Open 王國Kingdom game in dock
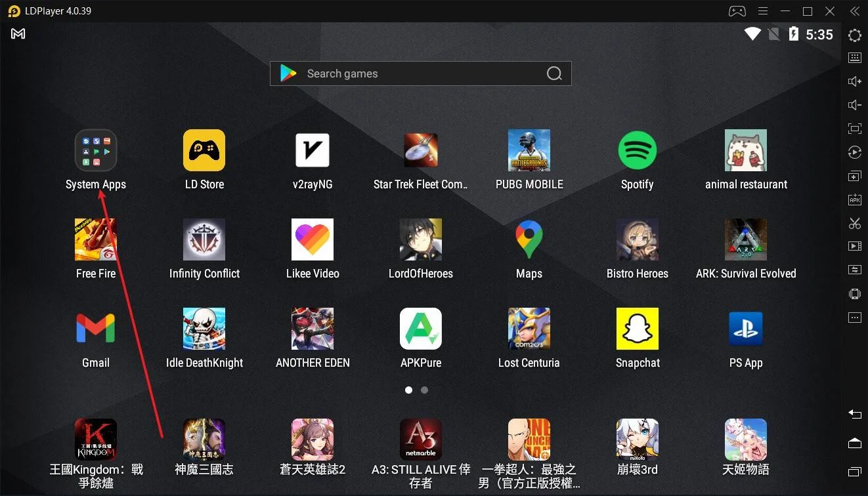Screen dimensions: 868x496 pos(96,440)
